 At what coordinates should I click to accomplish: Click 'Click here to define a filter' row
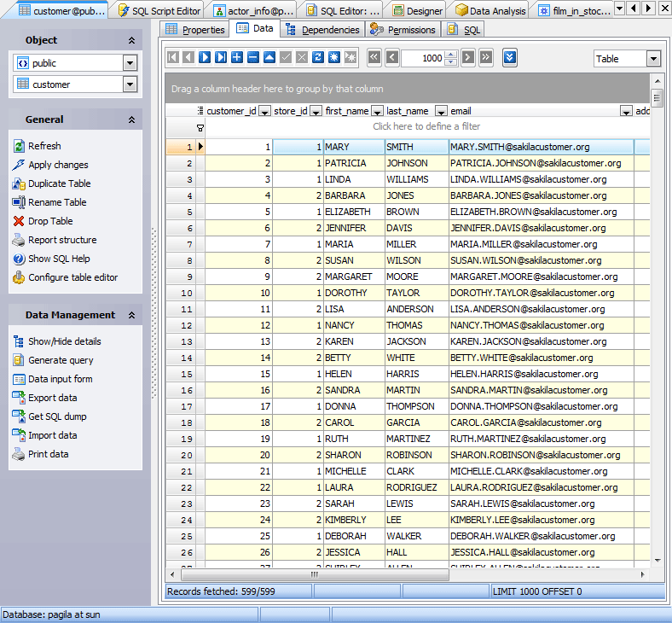point(426,126)
